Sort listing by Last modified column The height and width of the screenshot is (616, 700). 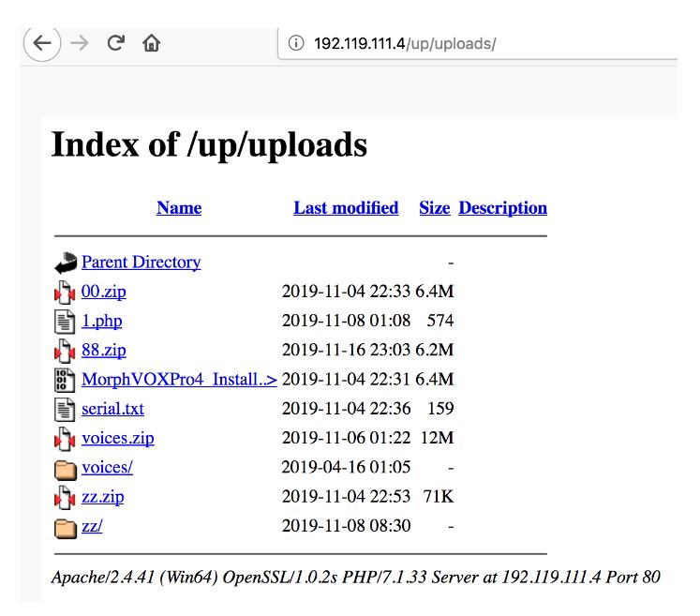pyautogui.click(x=346, y=208)
